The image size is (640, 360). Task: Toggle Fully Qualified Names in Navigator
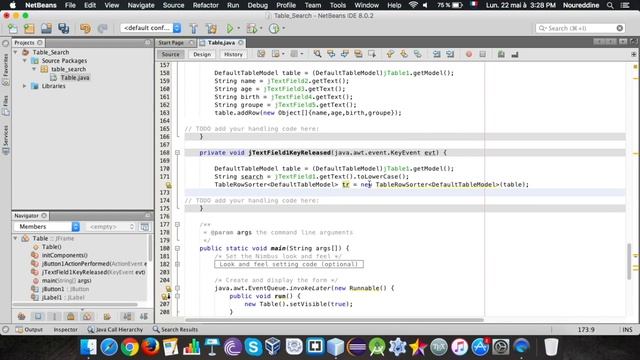click(107, 316)
